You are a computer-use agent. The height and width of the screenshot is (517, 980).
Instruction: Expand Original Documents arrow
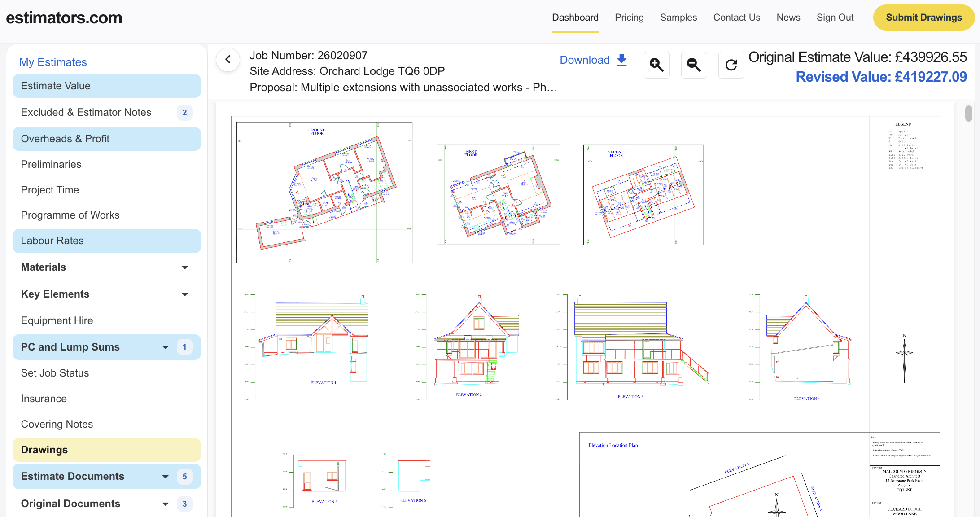[165, 504]
